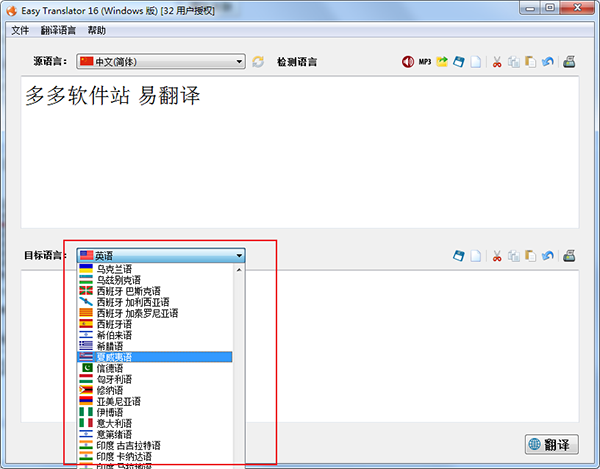
Task: Open the 翻译语言 menu
Action: pyautogui.click(x=58, y=30)
